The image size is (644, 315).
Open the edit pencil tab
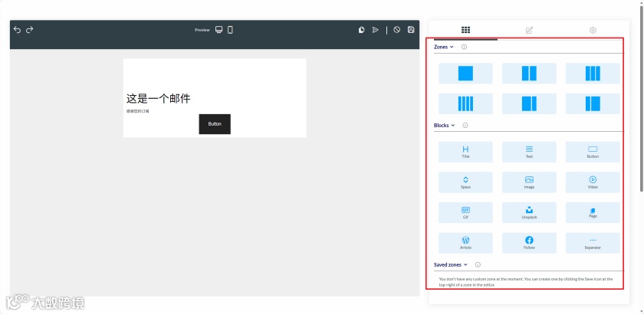[x=529, y=30]
